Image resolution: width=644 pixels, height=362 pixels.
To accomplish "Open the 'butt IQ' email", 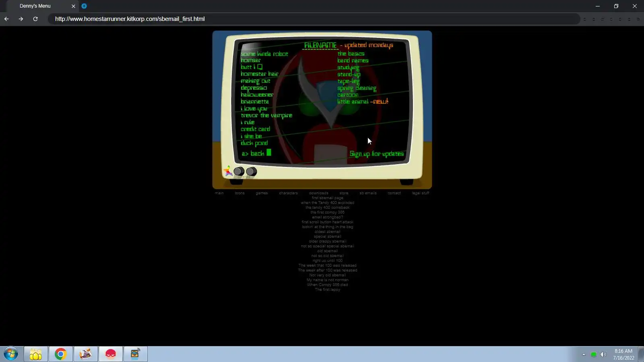I will [x=252, y=67].
